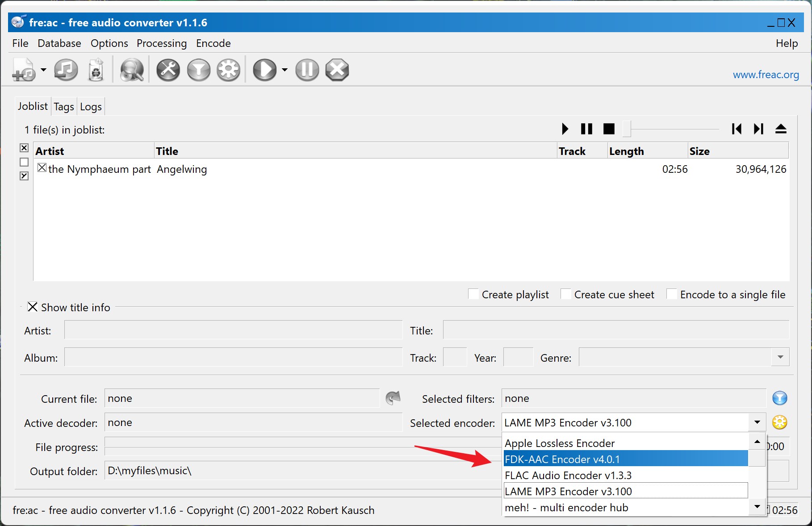The image size is (812, 526).
Task: Choose Apple Lossless Encoder option
Action: (x=625, y=443)
